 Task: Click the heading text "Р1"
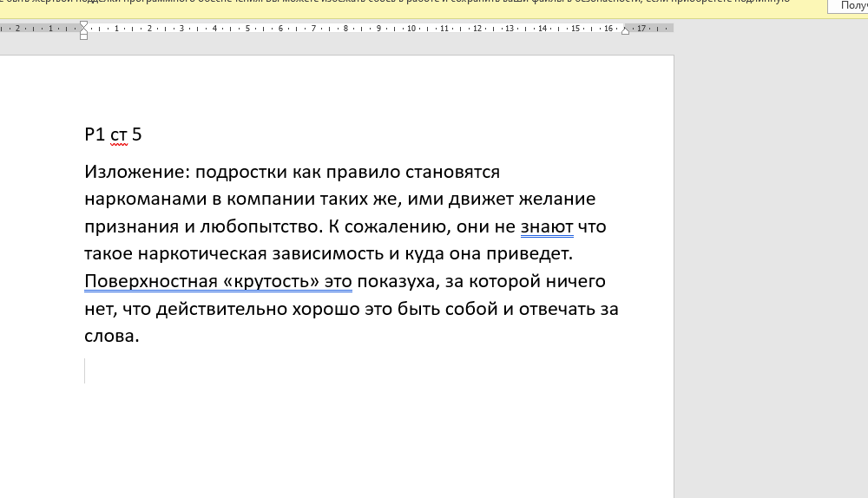click(95, 134)
